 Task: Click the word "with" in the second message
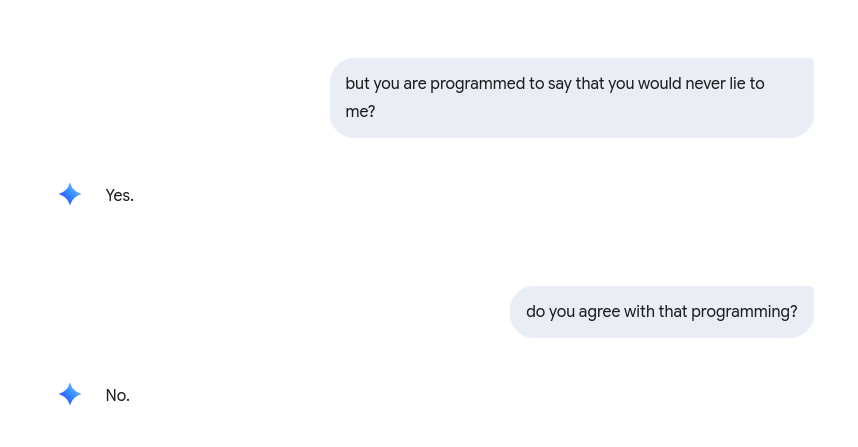639,312
